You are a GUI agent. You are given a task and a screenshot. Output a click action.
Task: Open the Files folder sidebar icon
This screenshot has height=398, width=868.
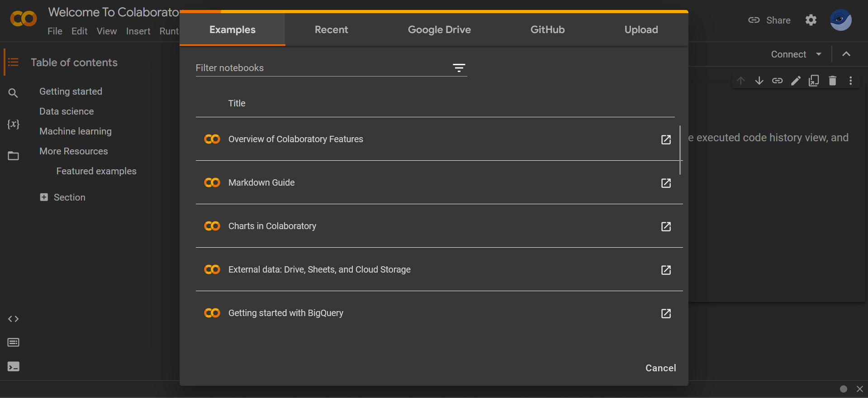(13, 156)
